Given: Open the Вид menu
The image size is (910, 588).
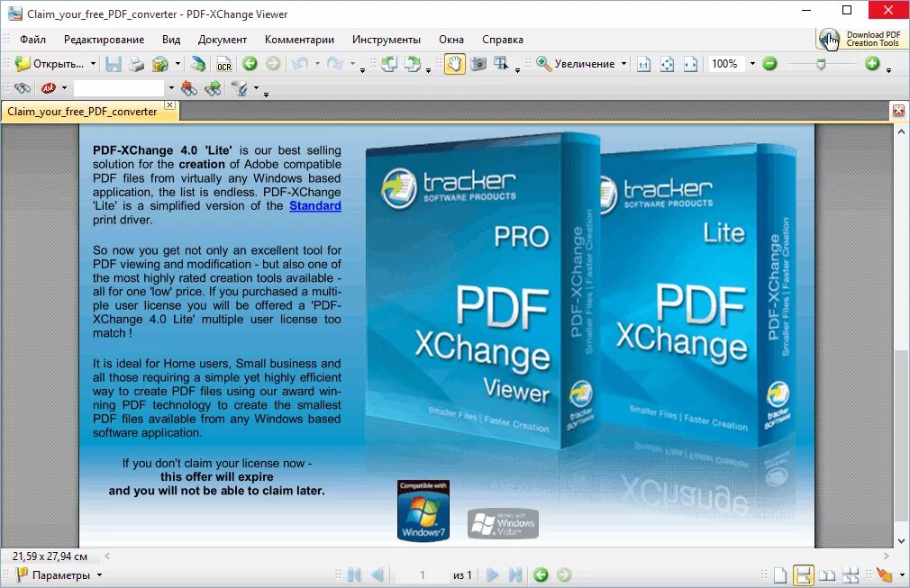Looking at the screenshot, I should tap(171, 40).
